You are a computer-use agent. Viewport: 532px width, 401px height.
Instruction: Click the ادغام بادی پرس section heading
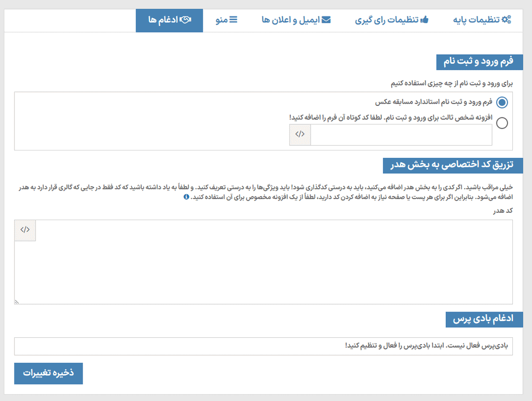(x=484, y=320)
